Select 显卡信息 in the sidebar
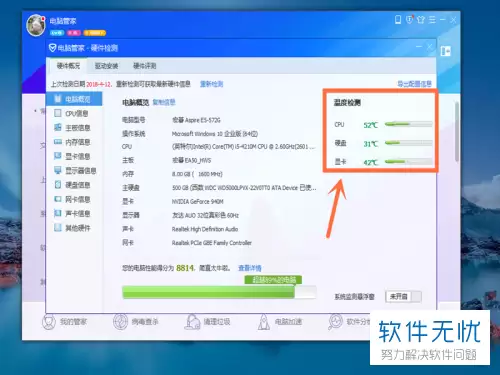Viewport: 500px width, 375px height. tap(72, 156)
